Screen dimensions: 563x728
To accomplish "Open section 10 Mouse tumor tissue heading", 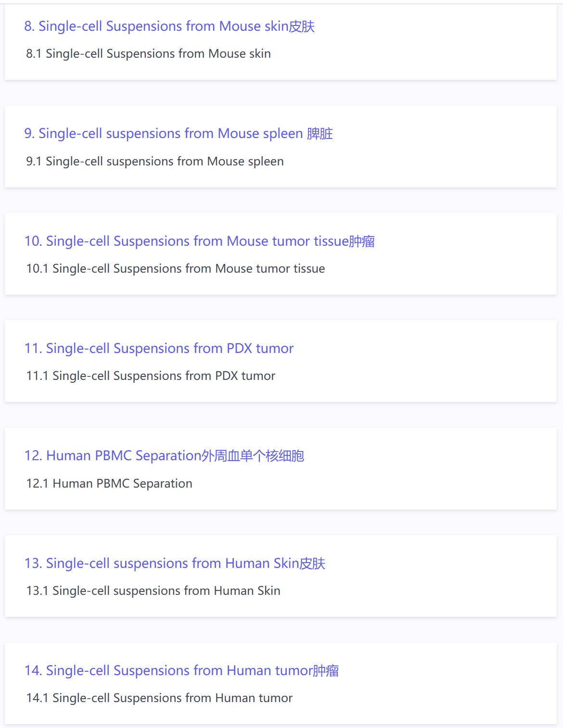I will coord(200,241).
